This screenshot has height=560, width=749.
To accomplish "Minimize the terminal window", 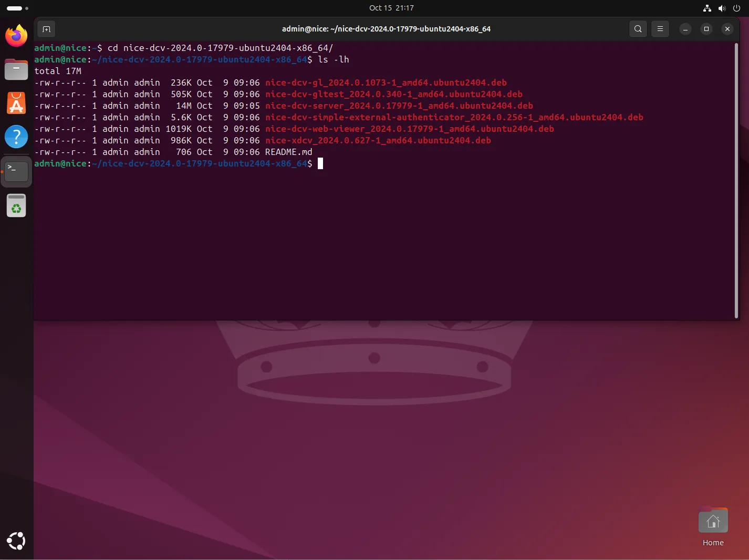I will point(685,29).
